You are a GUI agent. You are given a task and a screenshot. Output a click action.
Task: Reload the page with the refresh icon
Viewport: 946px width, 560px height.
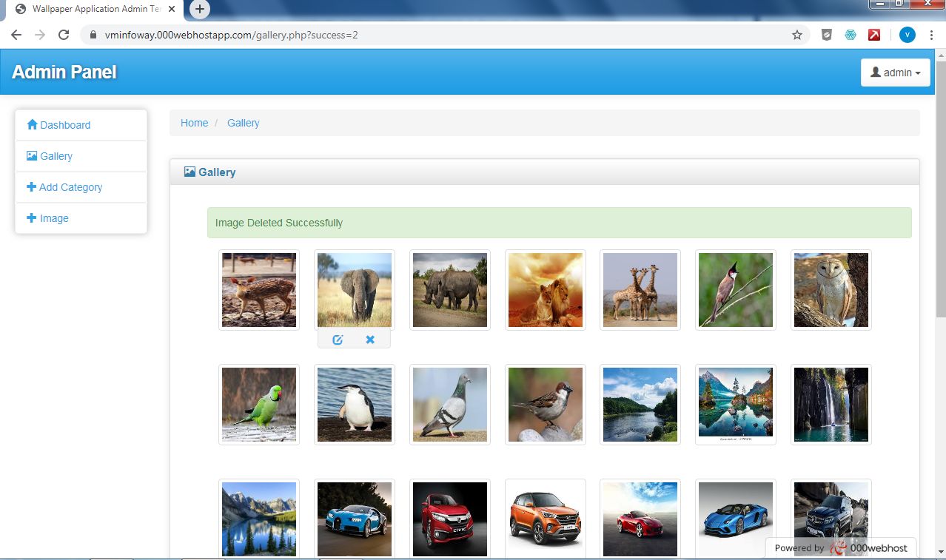pyautogui.click(x=64, y=35)
